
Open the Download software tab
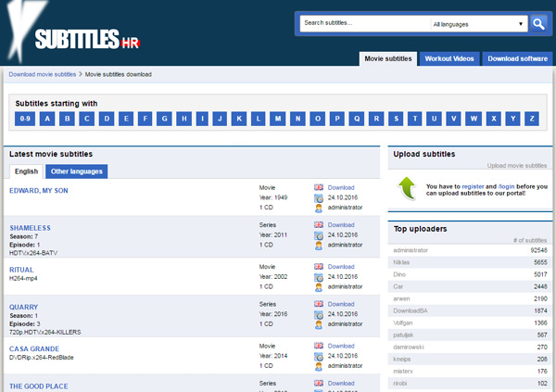517,58
